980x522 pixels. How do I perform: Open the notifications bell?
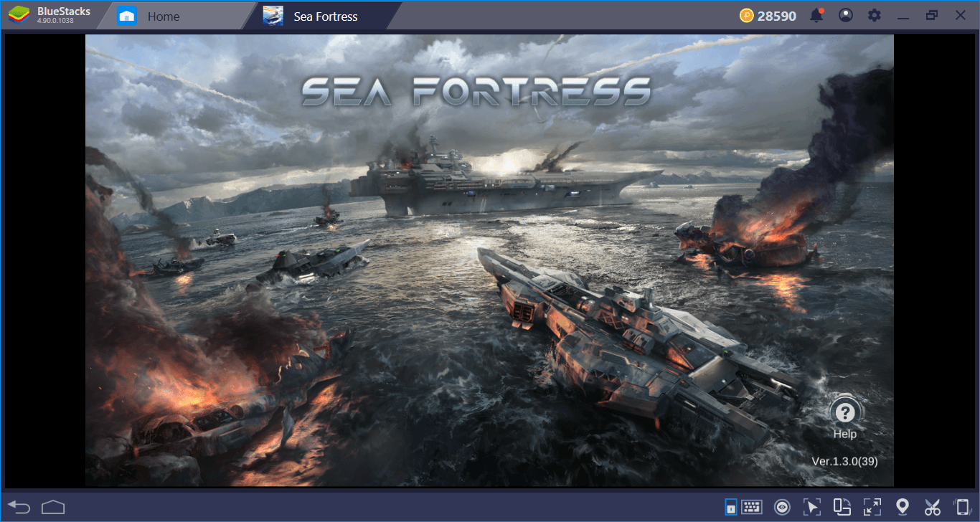[x=816, y=16]
